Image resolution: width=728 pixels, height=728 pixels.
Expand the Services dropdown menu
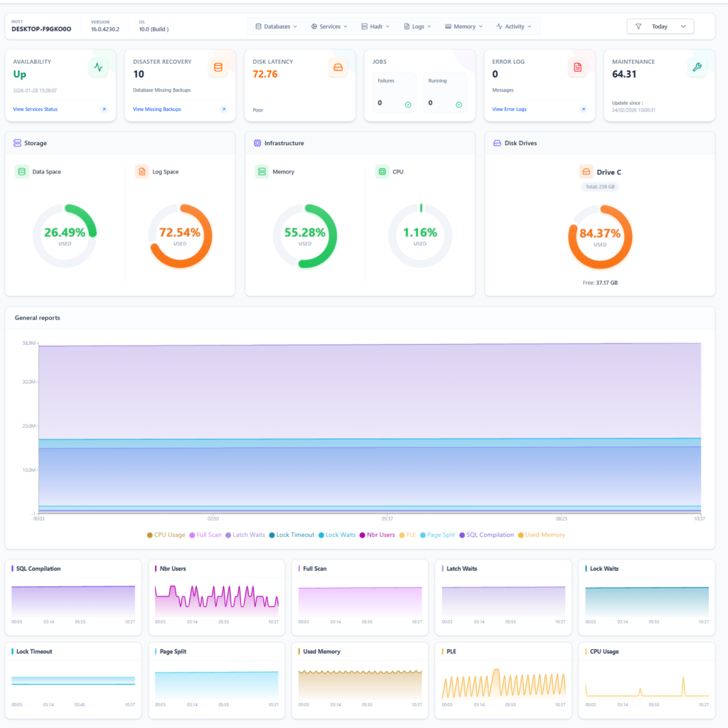tap(329, 26)
